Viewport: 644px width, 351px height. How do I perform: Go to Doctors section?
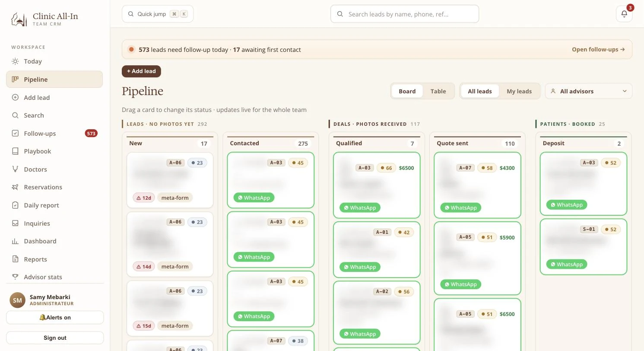pyautogui.click(x=54, y=169)
